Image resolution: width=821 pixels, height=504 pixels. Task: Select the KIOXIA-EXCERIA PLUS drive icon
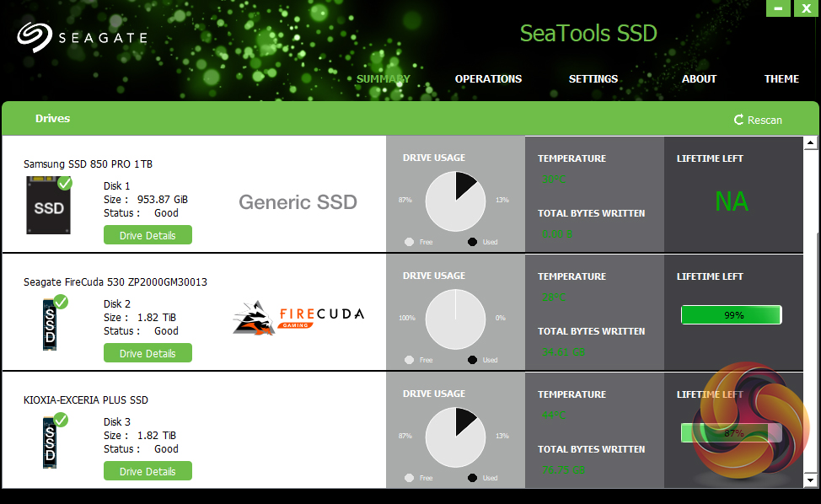(51, 442)
